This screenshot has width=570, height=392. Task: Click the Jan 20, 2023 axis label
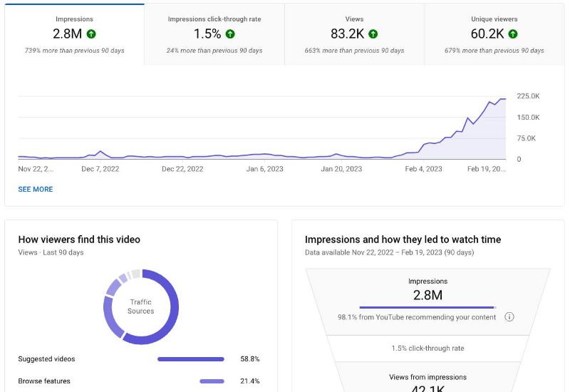[341, 169]
